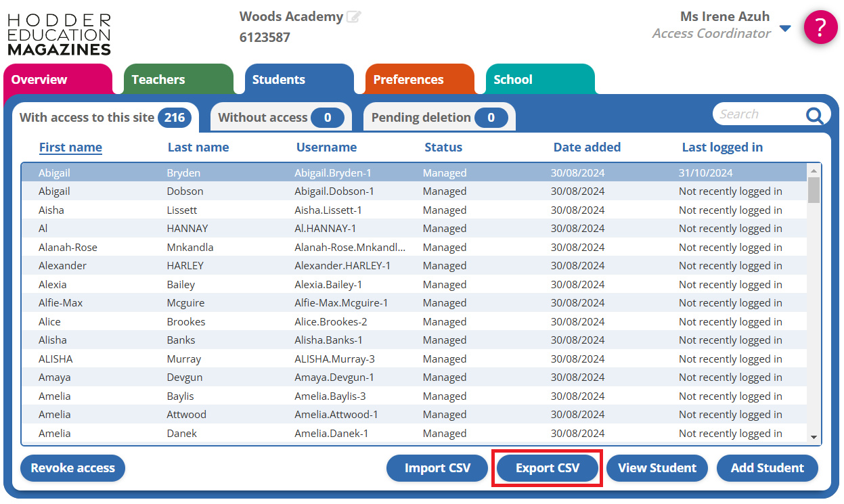Click the Revoke access button
The height and width of the screenshot is (504, 844).
pyautogui.click(x=73, y=468)
